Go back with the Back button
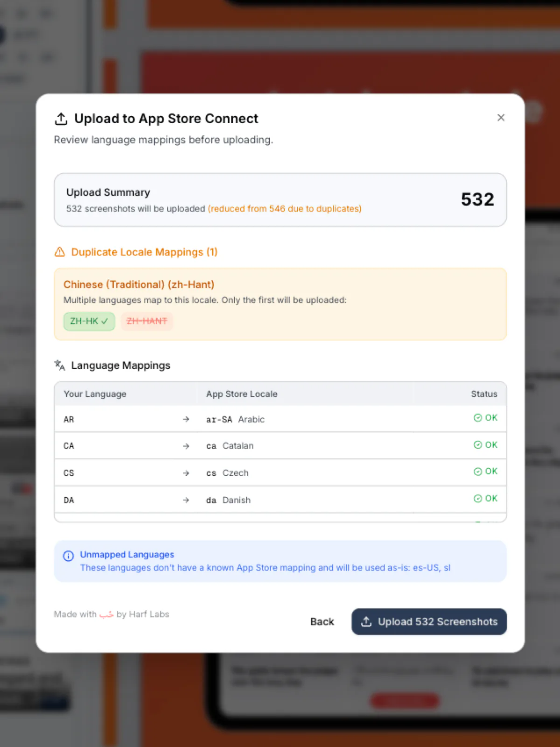Viewport: 560px width, 747px height. tap(322, 622)
